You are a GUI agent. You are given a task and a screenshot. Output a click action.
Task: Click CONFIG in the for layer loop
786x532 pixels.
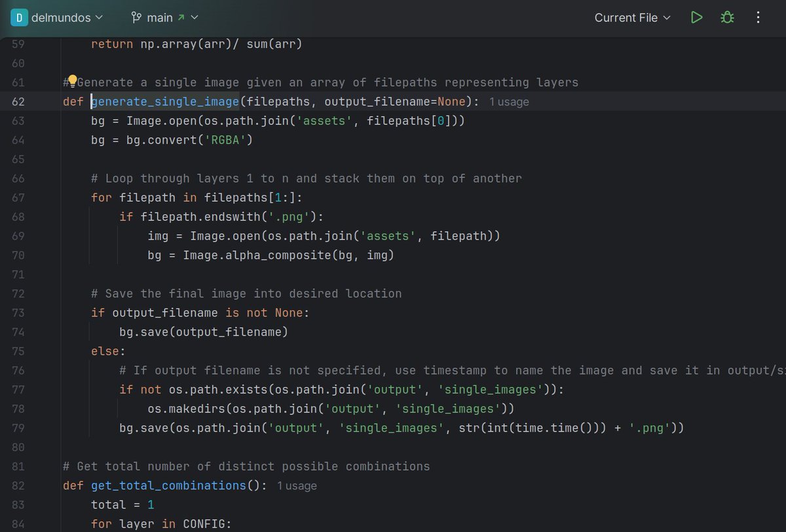[204, 524]
